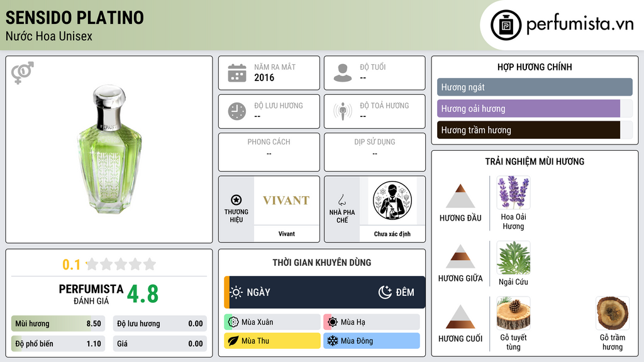Click the Hương đầu pyramid icon
Screen dimensions: 644x362
pos(460,196)
